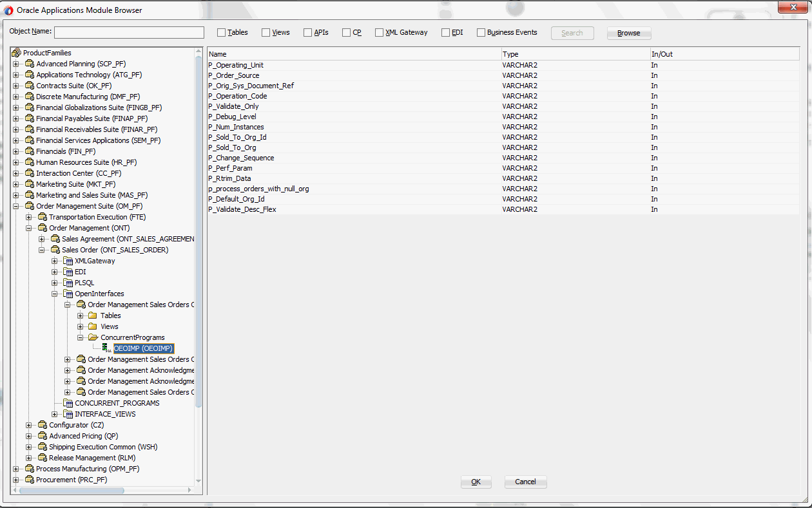This screenshot has height=508, width=812.
Task: Collapse the Sales Order (ONT_SALES_ORDER) node
Action: click(42, 250)
